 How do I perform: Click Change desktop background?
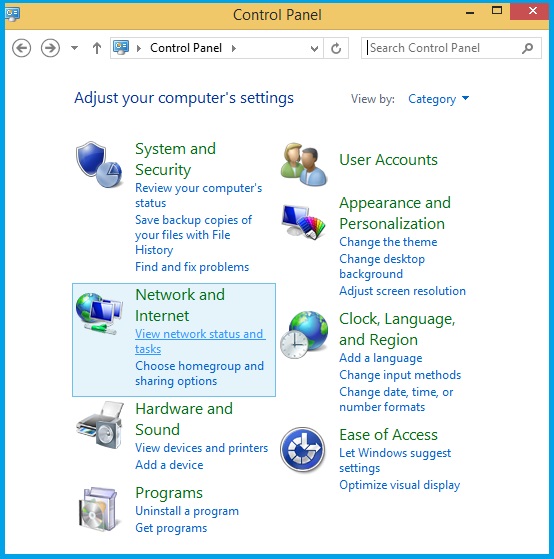pyautogui.click(x=382, y=266)
